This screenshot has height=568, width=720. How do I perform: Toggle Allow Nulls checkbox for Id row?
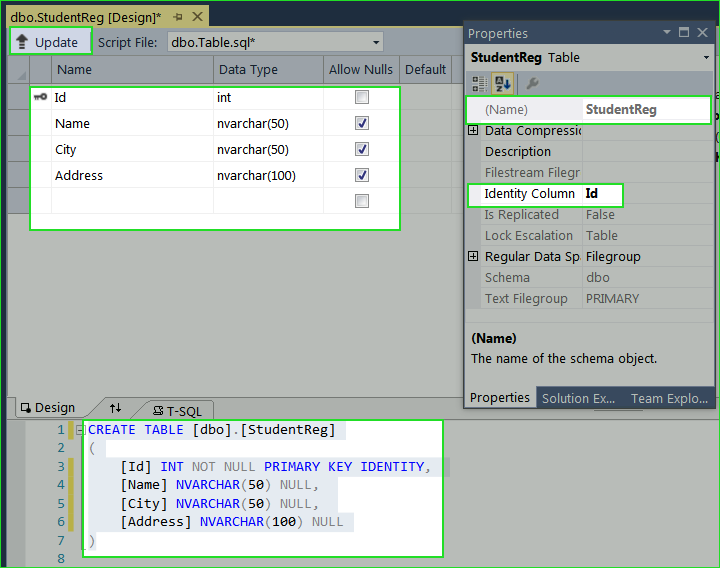[x=362, y=97]
